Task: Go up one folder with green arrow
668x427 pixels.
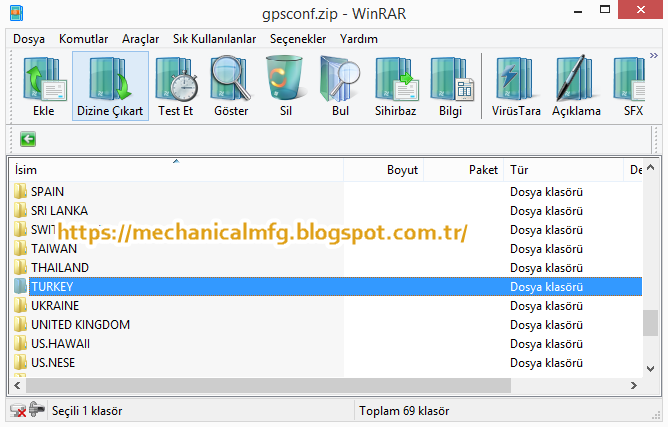Action: [x=28, y=139]
